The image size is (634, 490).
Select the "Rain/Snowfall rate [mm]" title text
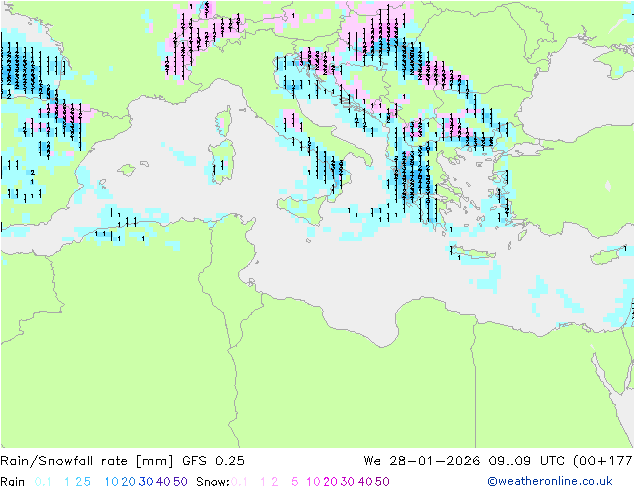[87, 461]
